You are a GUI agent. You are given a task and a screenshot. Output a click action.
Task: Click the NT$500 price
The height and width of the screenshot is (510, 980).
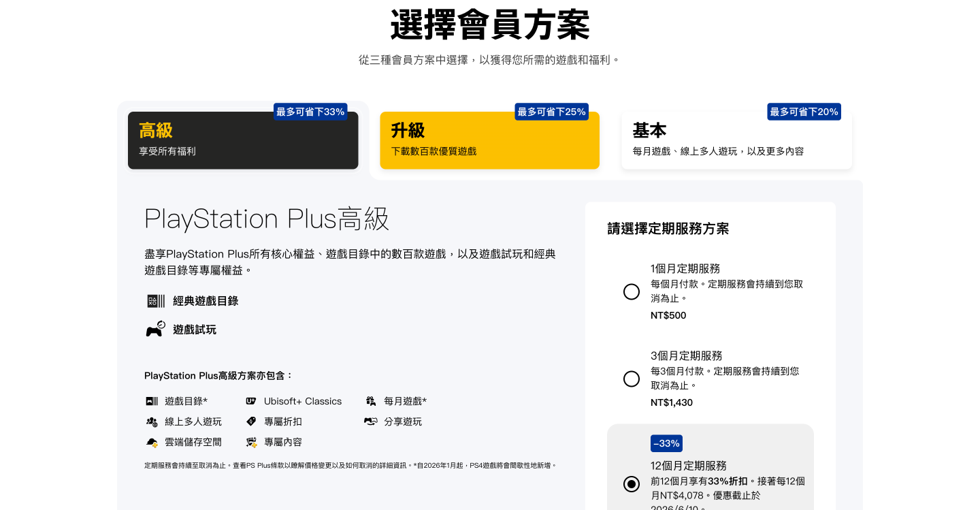click(x=668, y=315)
